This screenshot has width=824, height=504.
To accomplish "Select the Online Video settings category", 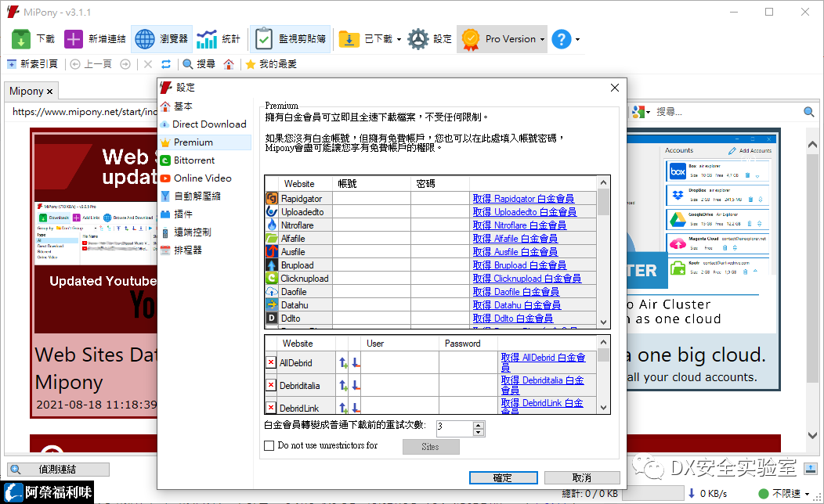I will point(205,178).
